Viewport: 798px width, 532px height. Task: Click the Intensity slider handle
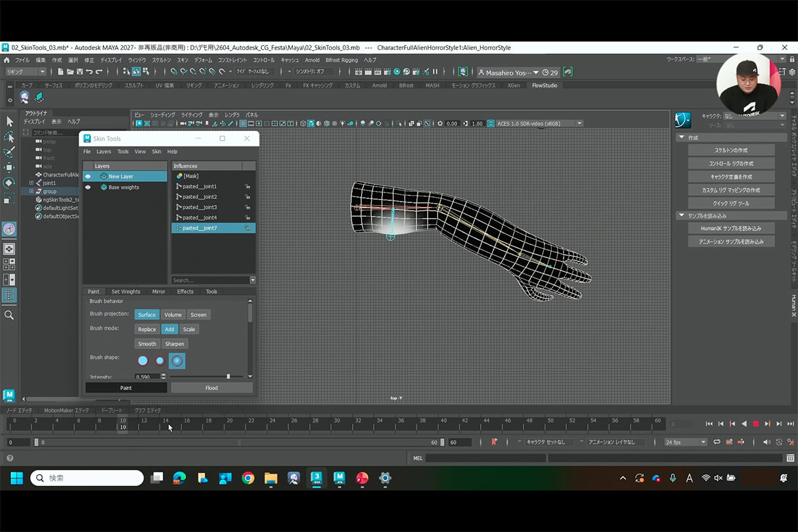(228, 376)
